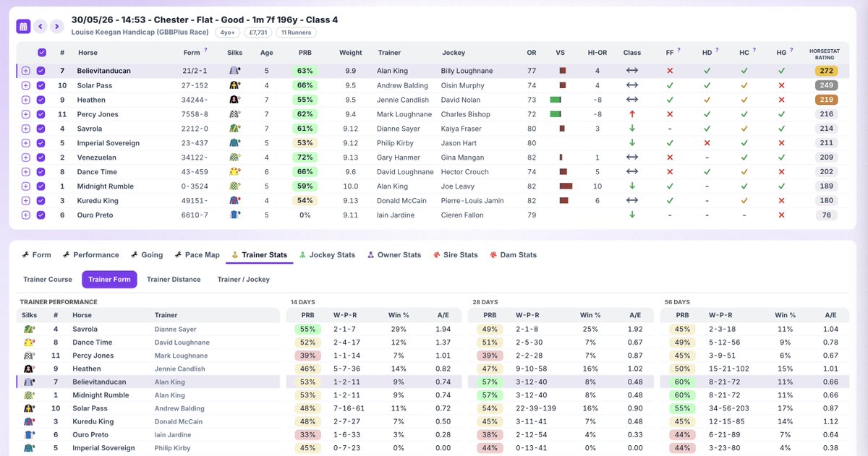Select the Trainer / Jockey sub-tab

(244, 279)
